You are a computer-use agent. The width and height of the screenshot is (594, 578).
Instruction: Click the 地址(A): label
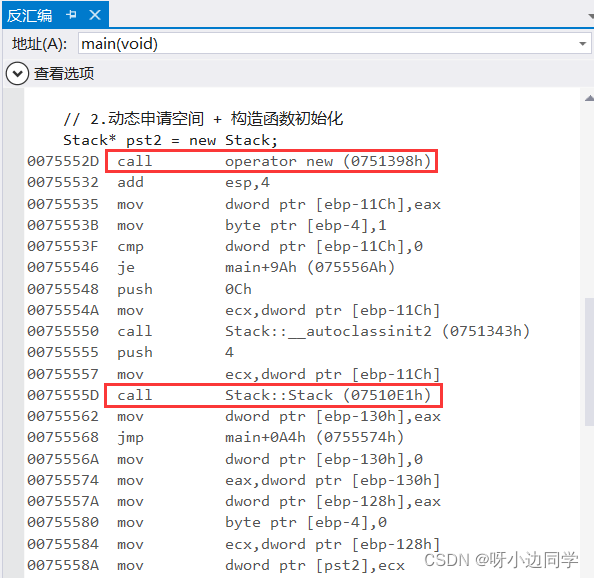click(x=39, y=44)
